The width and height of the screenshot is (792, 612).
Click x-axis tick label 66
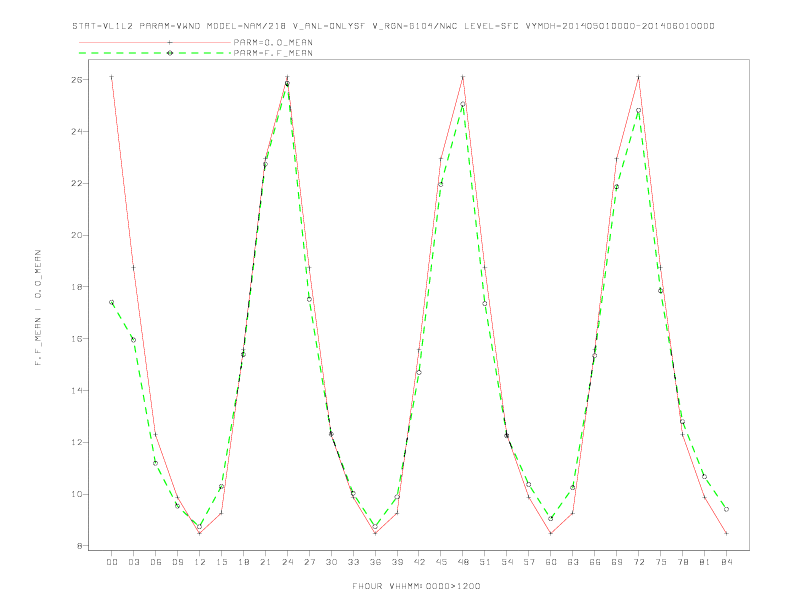tap(595, 562)
